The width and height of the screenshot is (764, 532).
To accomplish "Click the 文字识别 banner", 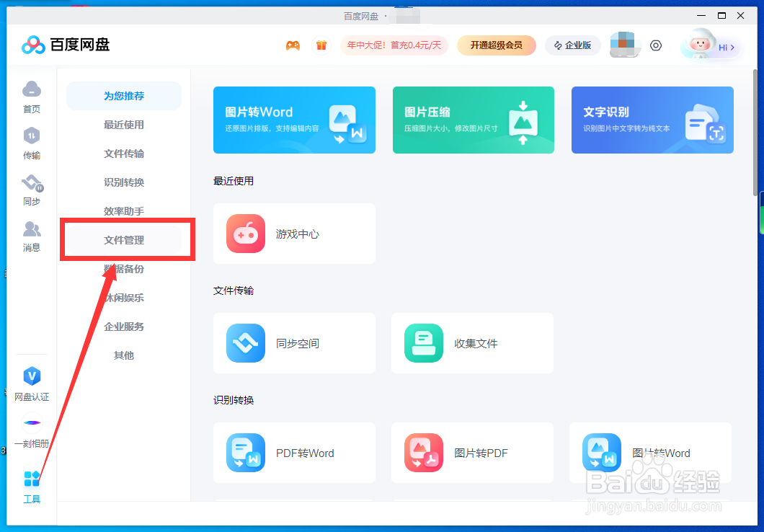I will (652, 120).
